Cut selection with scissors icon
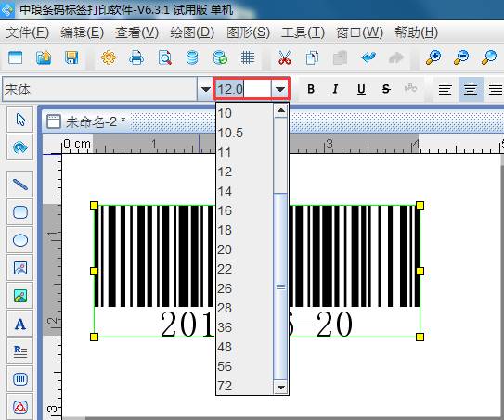Image resolution: width=504 pixels, height=420 pixels. coord(284,58)
